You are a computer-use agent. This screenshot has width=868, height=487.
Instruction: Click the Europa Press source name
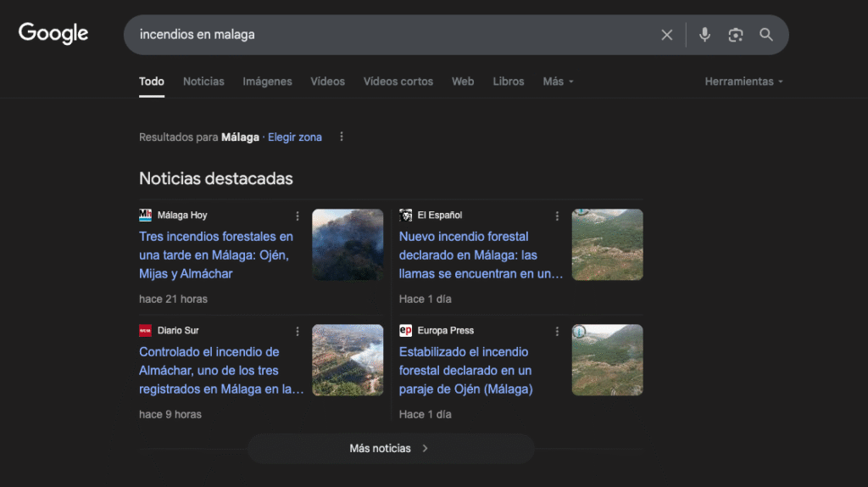tap(446, 330)
